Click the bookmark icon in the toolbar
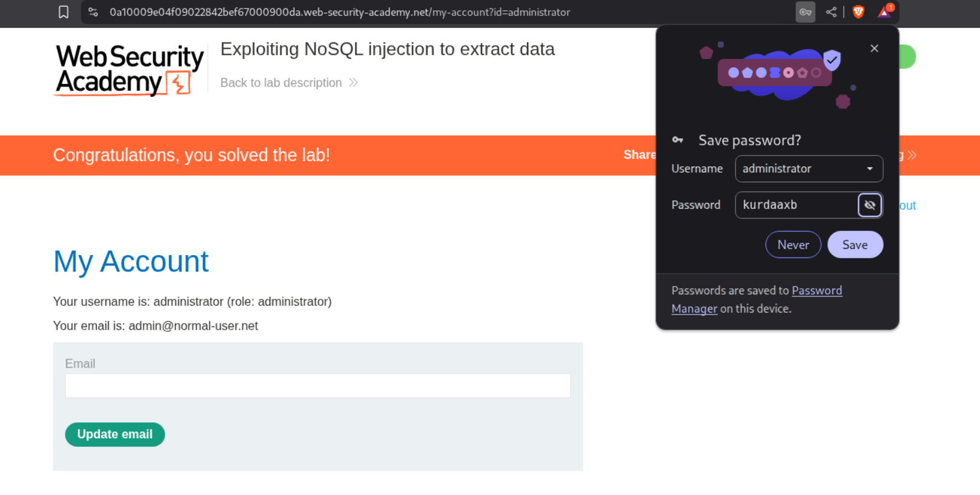980x495 pixels. 64,12
